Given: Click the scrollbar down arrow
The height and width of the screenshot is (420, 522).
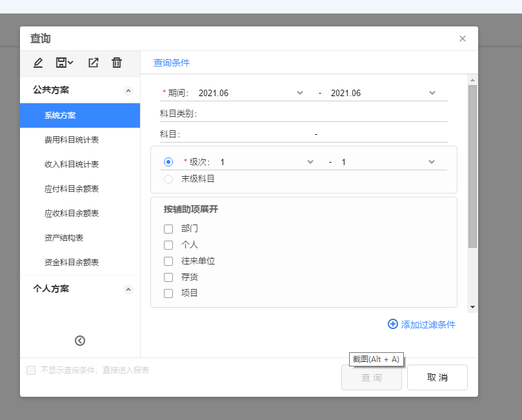Looking at the screenshot, I should click(472, 307).
